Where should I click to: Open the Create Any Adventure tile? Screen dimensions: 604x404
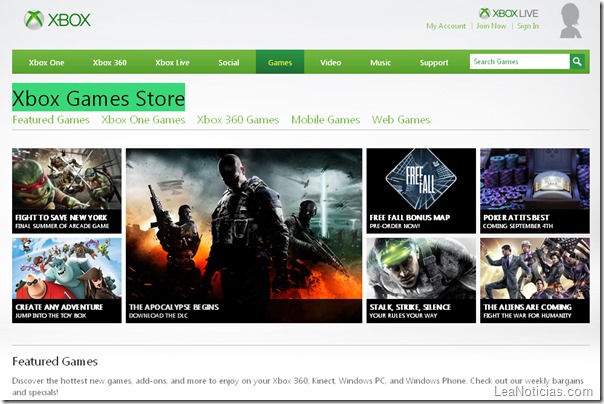[67, 280]
